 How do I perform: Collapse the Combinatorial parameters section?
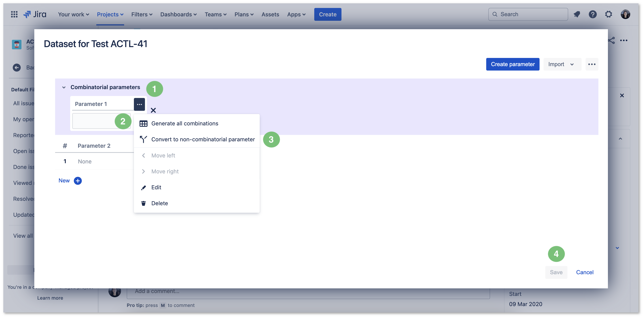pyautogui.click(x=64, y=87)
